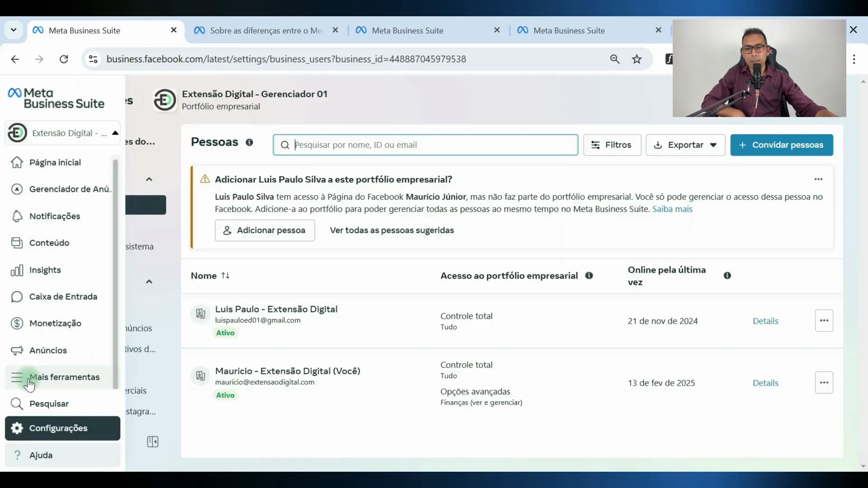Open the browser three-dot menu
The width and height of the screenshot is (868, 488).
854,59
